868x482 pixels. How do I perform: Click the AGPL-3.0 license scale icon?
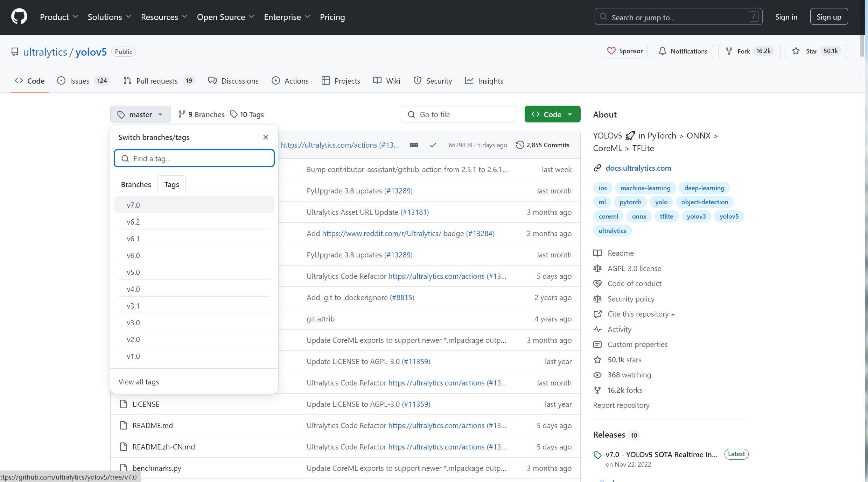click(x=597, y=268)
